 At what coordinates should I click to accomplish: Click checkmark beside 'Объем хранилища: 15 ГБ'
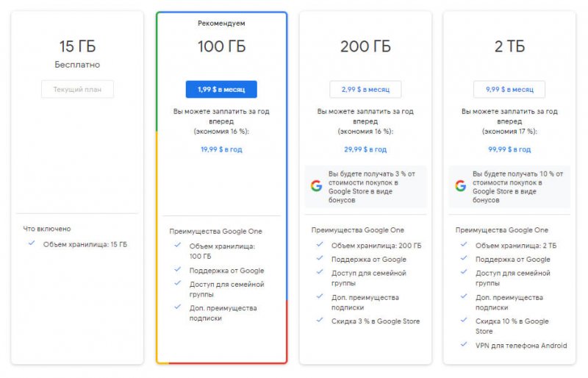click(x=31, y=243)
